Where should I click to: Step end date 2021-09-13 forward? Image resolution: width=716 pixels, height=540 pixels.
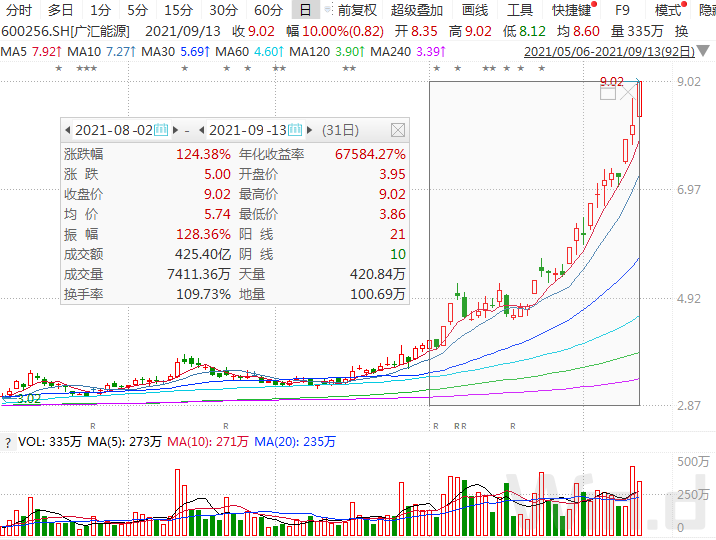[x=310, y=130]
